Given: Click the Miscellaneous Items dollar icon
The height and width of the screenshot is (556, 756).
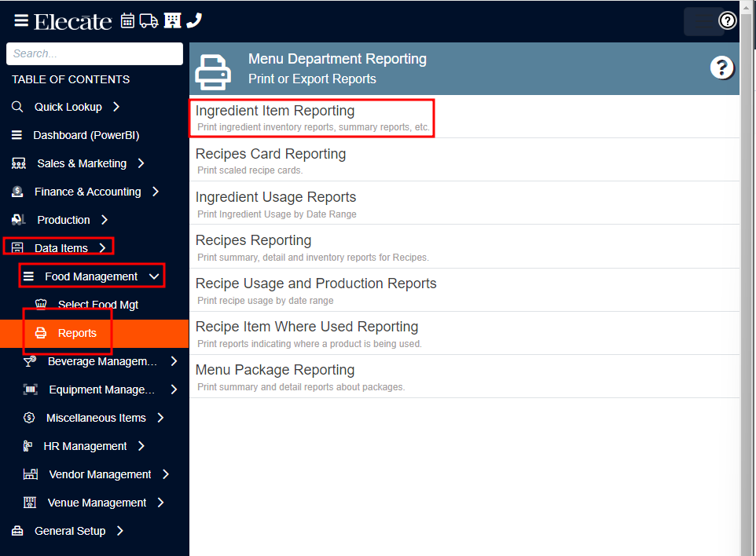Looking at the screenshot, I should click(29, 418).
